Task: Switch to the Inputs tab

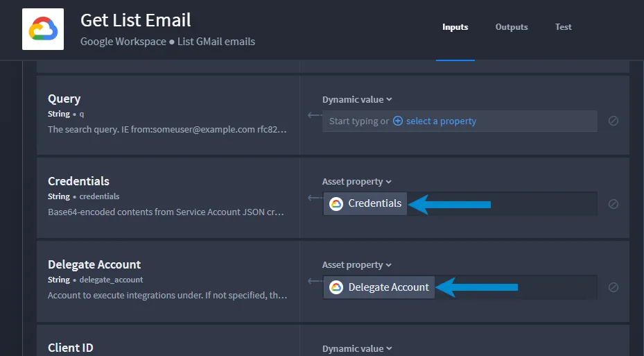Action: [455, 27]
